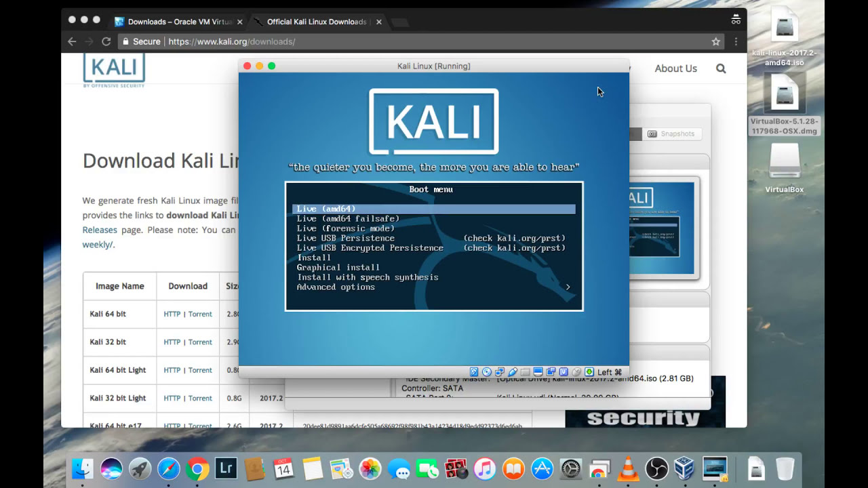Switch to Official Kali Linux Downloads tab
The height and width of the screenshot is (488, 868).
pos(316,22)
